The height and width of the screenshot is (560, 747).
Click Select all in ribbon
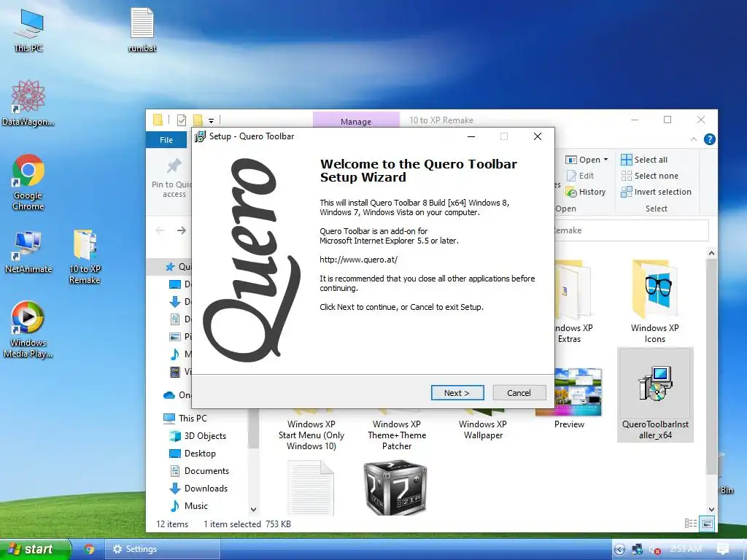(x=644, y=160)
